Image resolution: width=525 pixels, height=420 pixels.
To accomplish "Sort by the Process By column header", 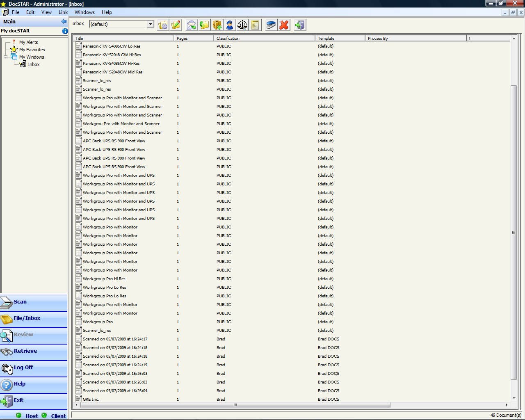I will [416, 38].
